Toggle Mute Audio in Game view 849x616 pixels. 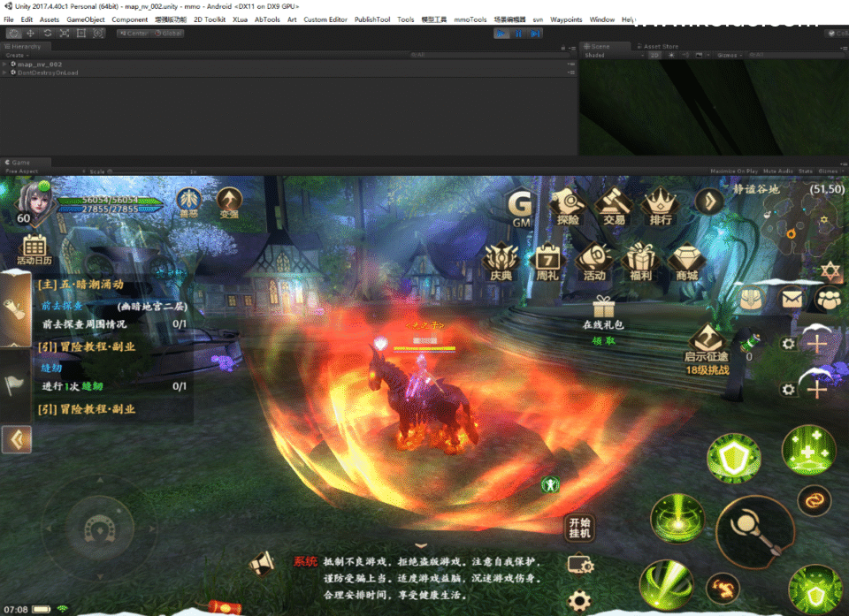point(777,171)
